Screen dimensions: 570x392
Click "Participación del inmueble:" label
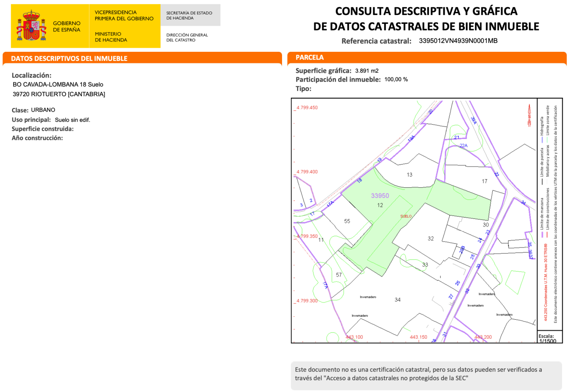point(338,79)
